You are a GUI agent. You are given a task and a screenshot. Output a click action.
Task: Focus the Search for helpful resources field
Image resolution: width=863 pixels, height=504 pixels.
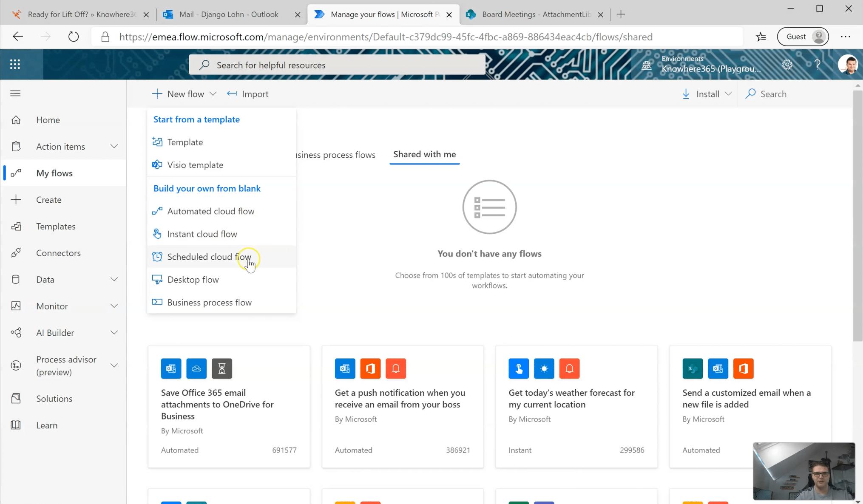point(337,65)
